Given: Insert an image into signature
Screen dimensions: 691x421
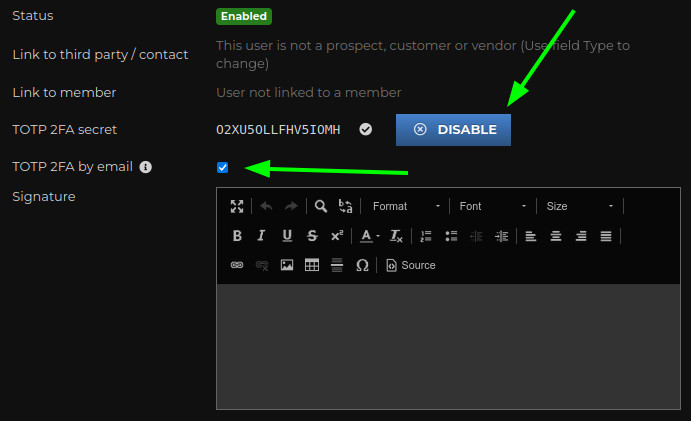Looking at the screenshot, I should 287,265.
